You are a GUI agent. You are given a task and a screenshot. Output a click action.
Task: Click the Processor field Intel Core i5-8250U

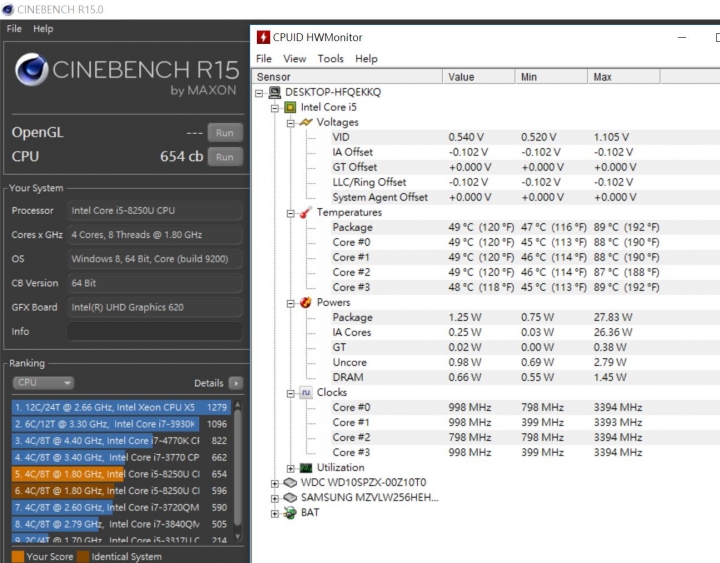point(155,210)
